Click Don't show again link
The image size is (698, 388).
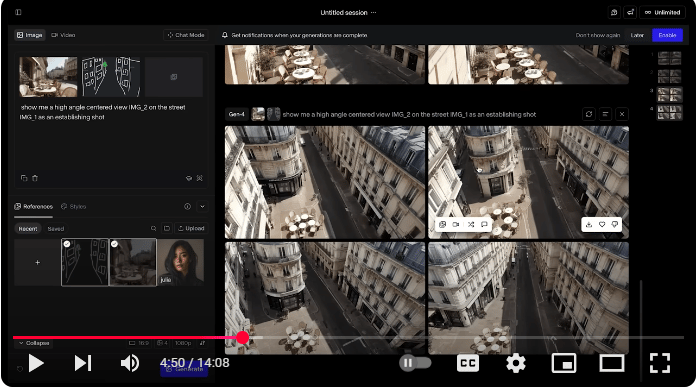pyautogui.click(x=597, y=35)
